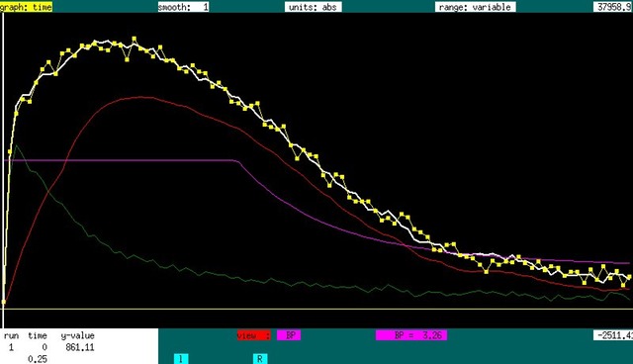Click the 'BP = 3.26' result box

pyautogui.click(x=411, y=335)
